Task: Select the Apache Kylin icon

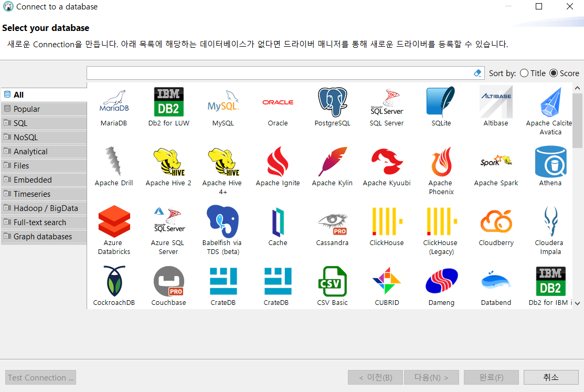Action: [332, 161]
